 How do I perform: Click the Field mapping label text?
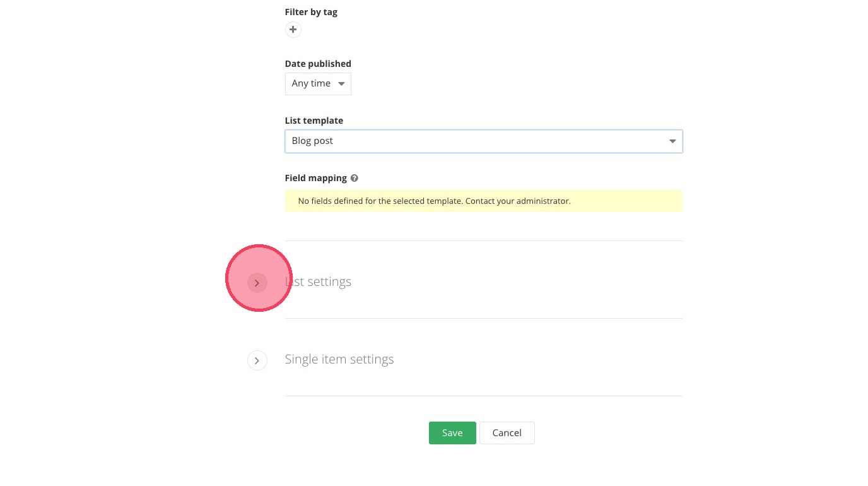[315, 178]
